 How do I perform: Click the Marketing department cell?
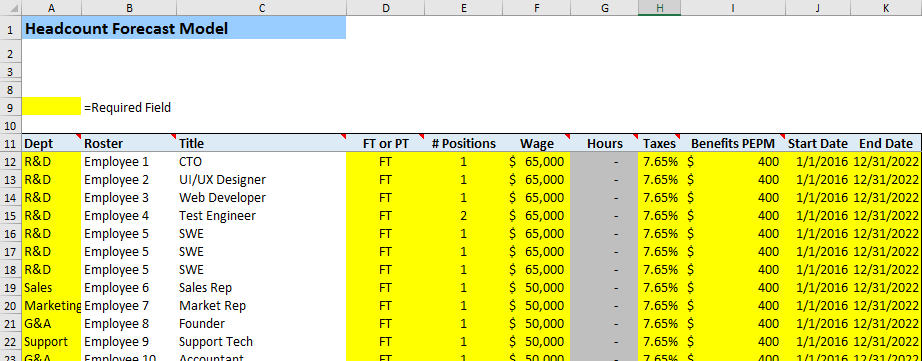coord(52,306)
